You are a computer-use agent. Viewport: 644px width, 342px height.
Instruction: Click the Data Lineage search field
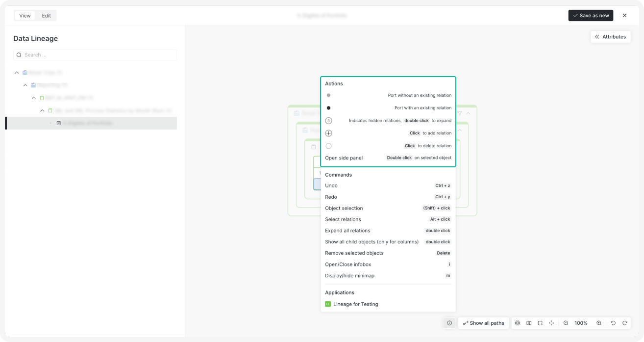tap(95, 55)
